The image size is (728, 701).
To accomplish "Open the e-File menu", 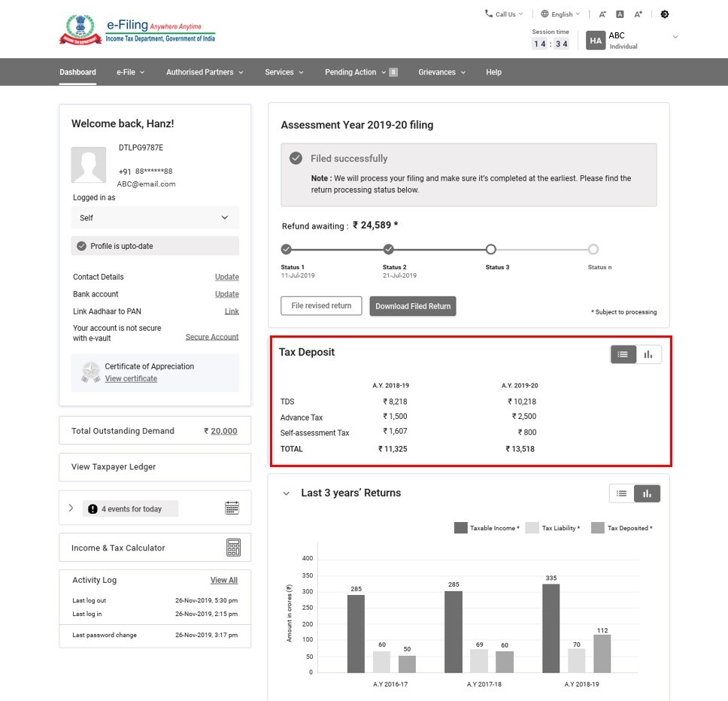I will coord(130,72).
